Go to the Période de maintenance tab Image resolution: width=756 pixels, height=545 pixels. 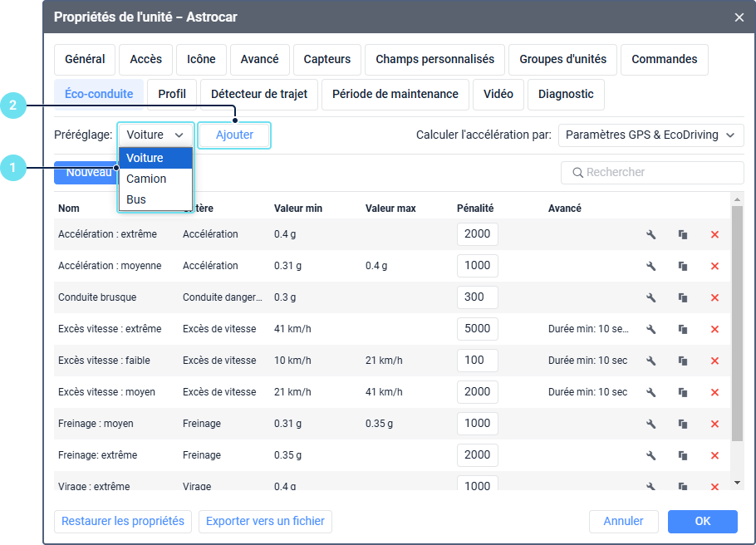tap(395, 95)
